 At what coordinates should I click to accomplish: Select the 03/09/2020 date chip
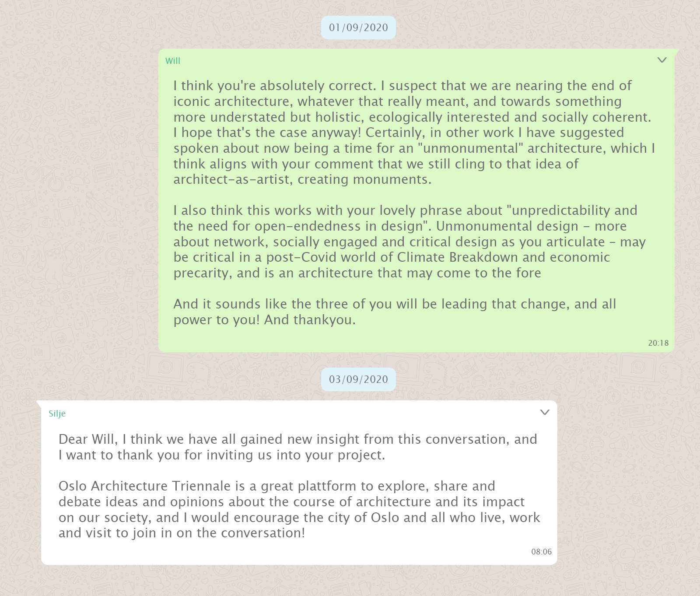click(358, 379)
